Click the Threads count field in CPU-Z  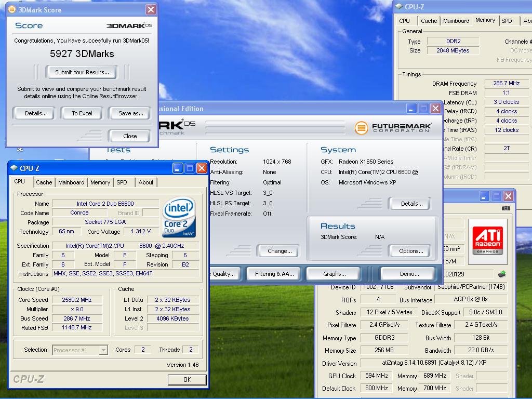(x=191, y=350)
